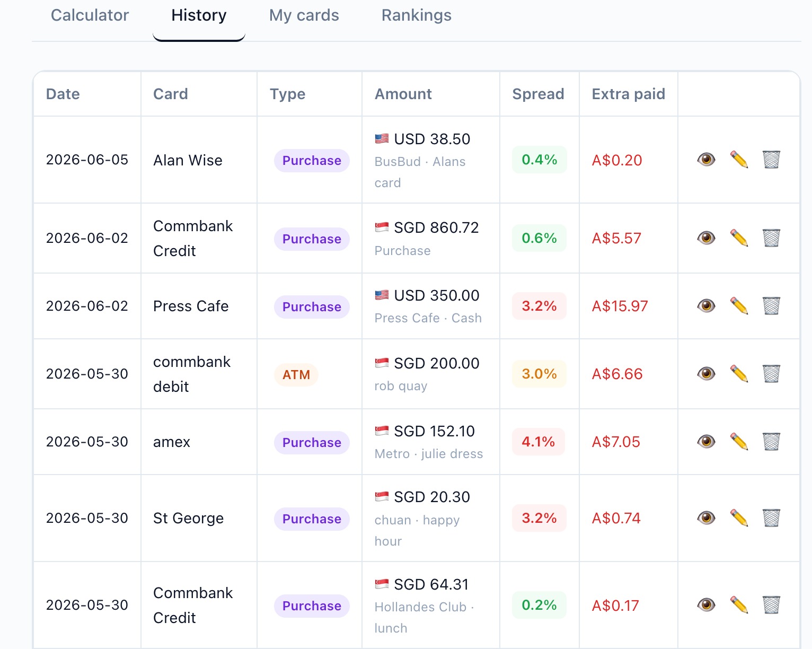
Task: View details of the commbank debit ATM entry
Action: [706, 374]
